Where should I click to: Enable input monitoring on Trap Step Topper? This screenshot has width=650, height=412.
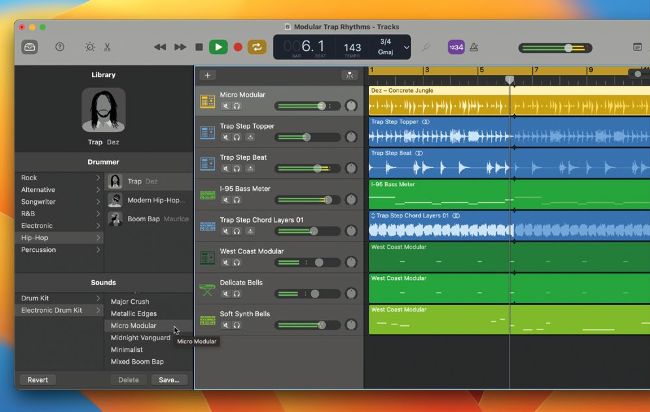(250, 138)
